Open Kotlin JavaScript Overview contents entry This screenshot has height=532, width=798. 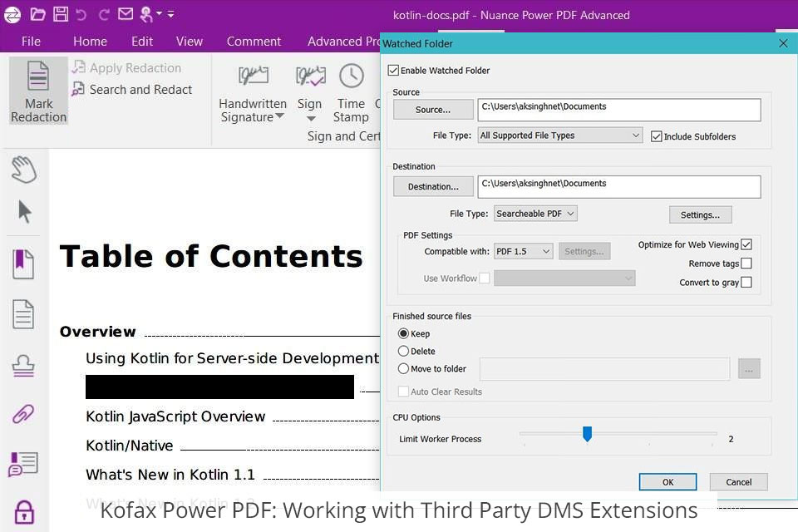pyautogui.click(x=175, y=416)
